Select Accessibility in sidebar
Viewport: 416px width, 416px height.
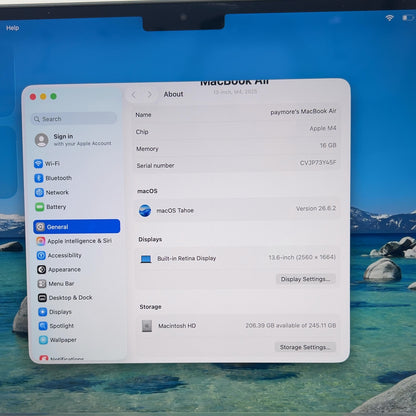coord(59,255)
